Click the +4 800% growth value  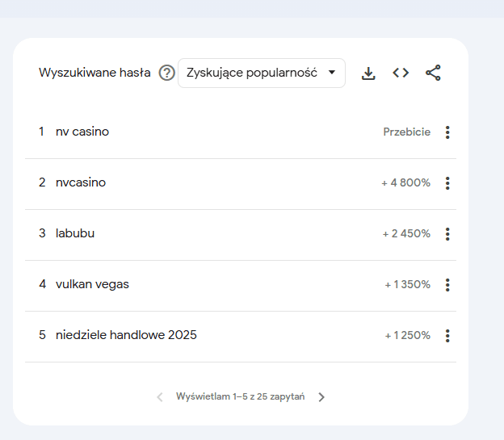(405, 183)
